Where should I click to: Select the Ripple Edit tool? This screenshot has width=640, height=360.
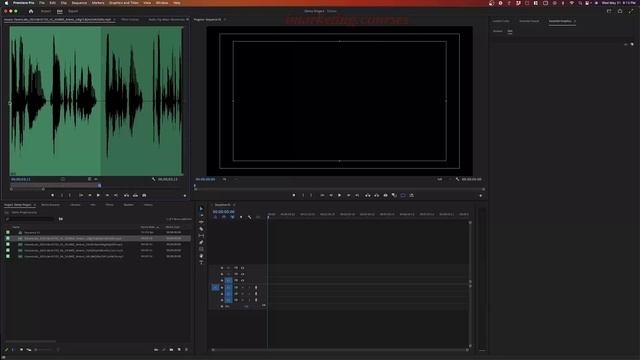[201, 222]
